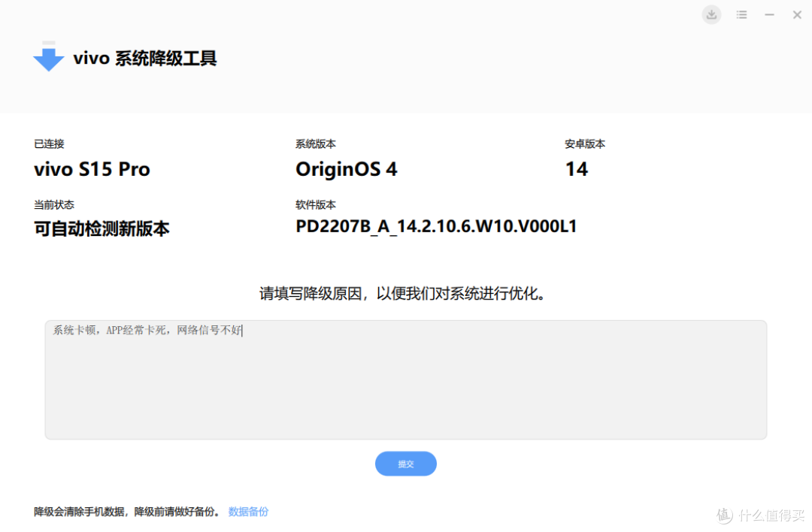Click the blue vivo downgrade arrow logo
This screenshot has width=812, height=532.
[x=48, y=56]
